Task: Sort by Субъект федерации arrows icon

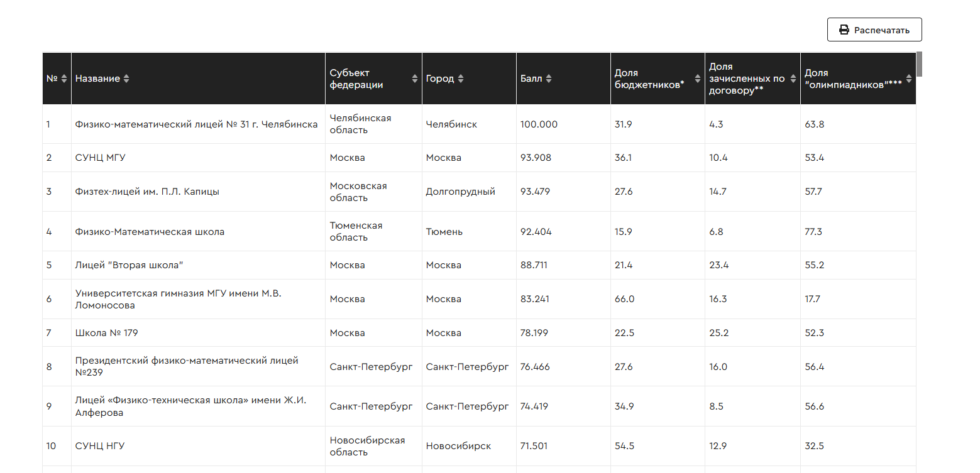Action: pyautogui.click(x=415, y=79)
